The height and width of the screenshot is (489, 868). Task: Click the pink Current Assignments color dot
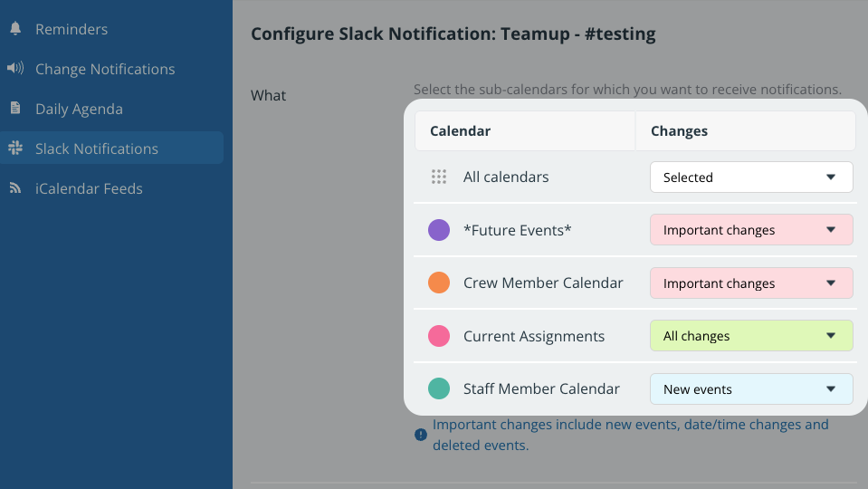[x=438, y=336]
